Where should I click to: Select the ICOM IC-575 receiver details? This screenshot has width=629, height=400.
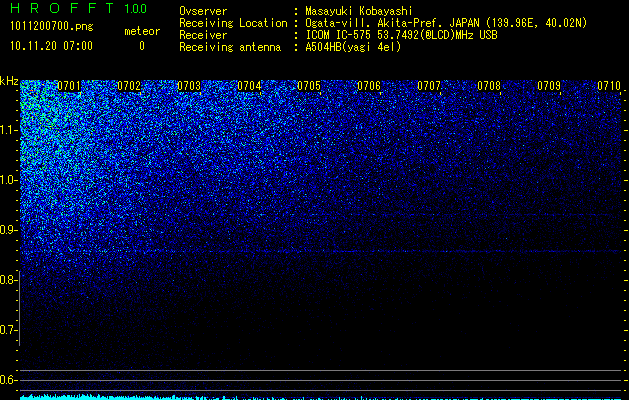[x=401, y=35]
